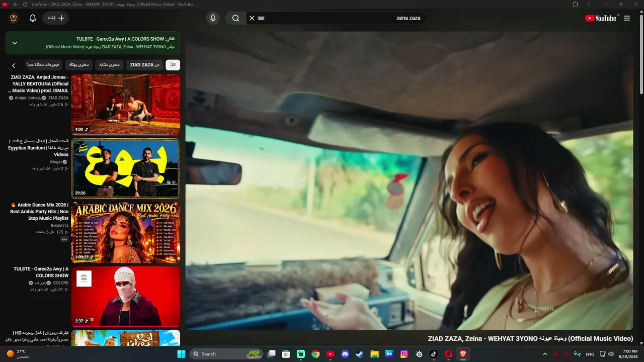Go back with browser back arrow
This screenshot has height=362, width=644.
[x=15, y=5]
